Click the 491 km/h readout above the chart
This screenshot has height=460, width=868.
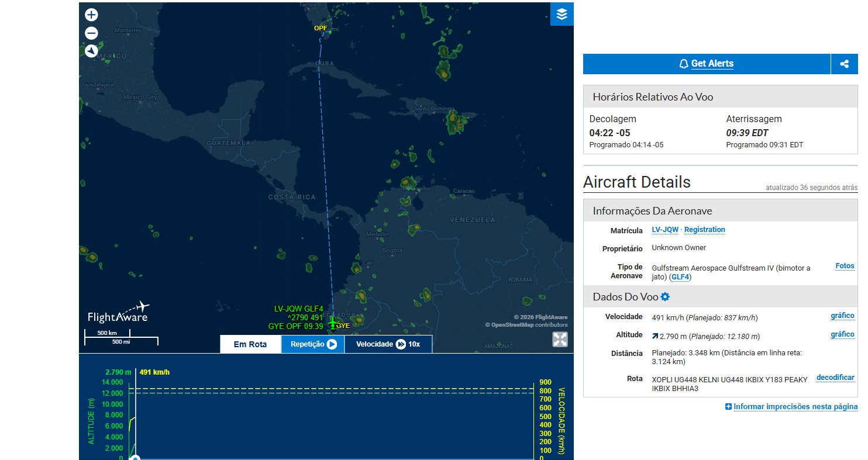[154, 372]
